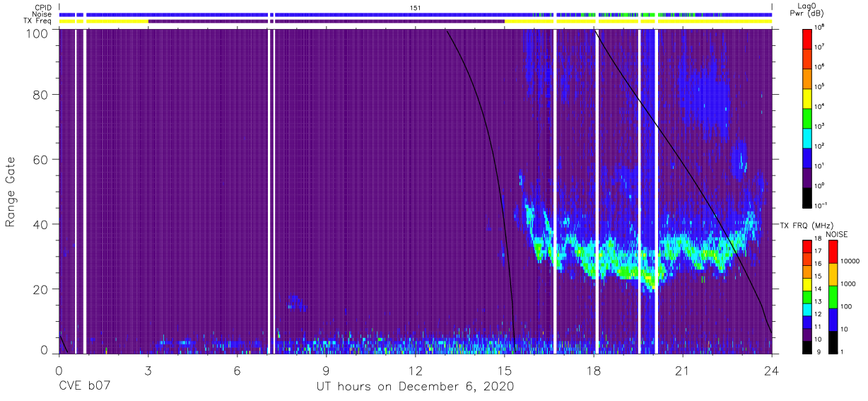Click the Range Gate tick label '40'
This screenshot has height=401, width=868.
pyautogui.click(x=40, y=224)
